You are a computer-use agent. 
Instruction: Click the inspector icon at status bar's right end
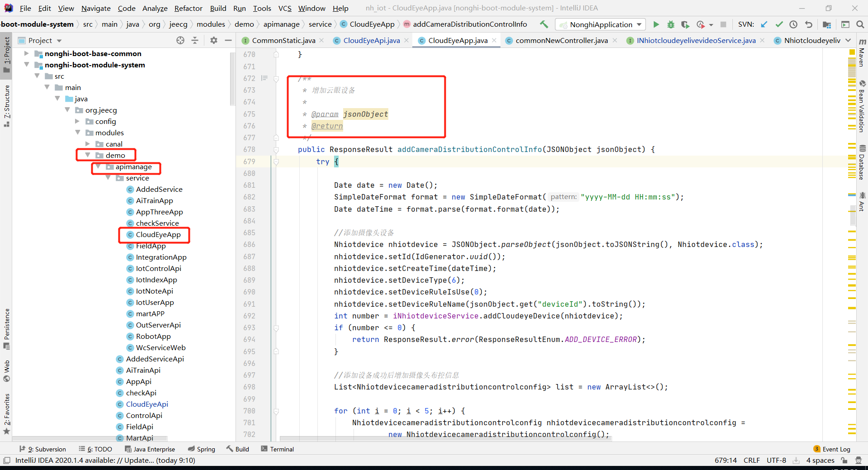(x=859, y=461)
